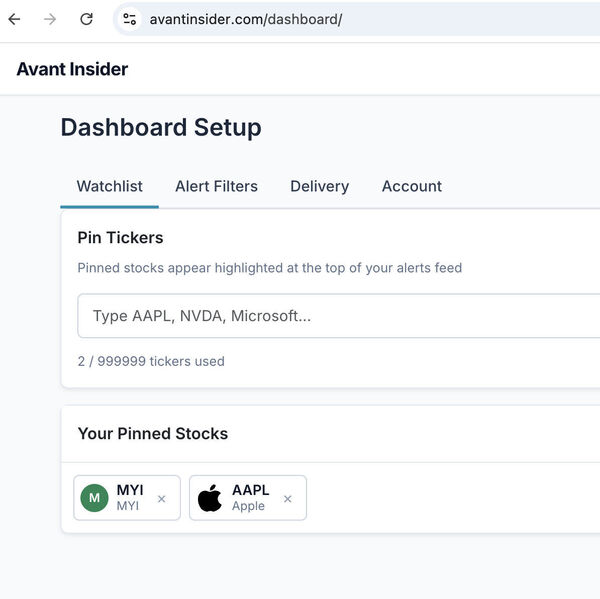Select the MYI ticker label
This screenshot has height=599, width=600.
tap(130, 490)
